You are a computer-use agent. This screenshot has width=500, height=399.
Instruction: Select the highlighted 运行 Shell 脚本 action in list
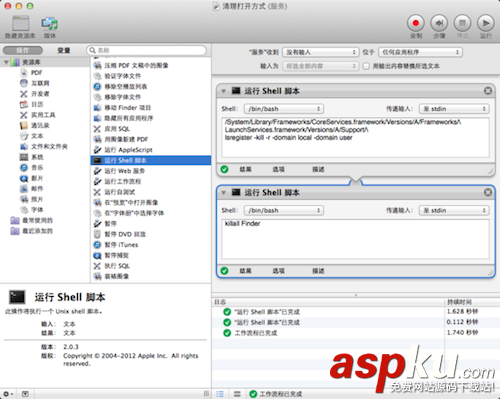(151, 160)
